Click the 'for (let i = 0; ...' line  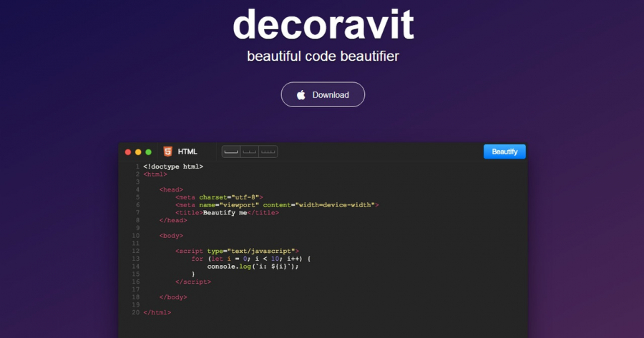[251, 259]
